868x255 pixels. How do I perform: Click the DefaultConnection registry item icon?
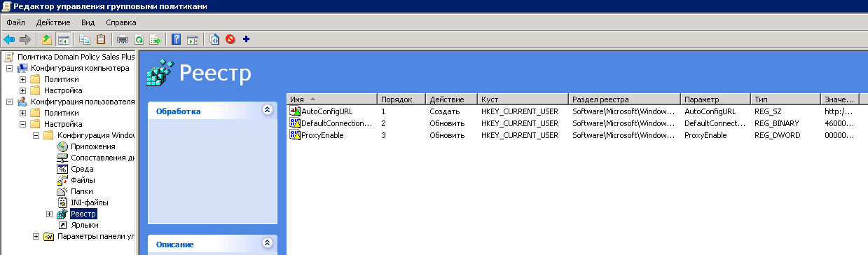(x=295, y=123)
